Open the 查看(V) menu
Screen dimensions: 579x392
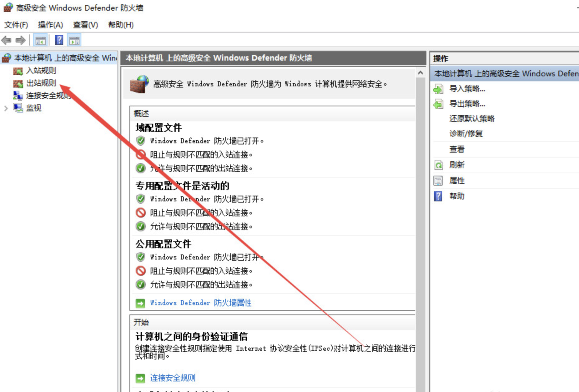point(85,25)
